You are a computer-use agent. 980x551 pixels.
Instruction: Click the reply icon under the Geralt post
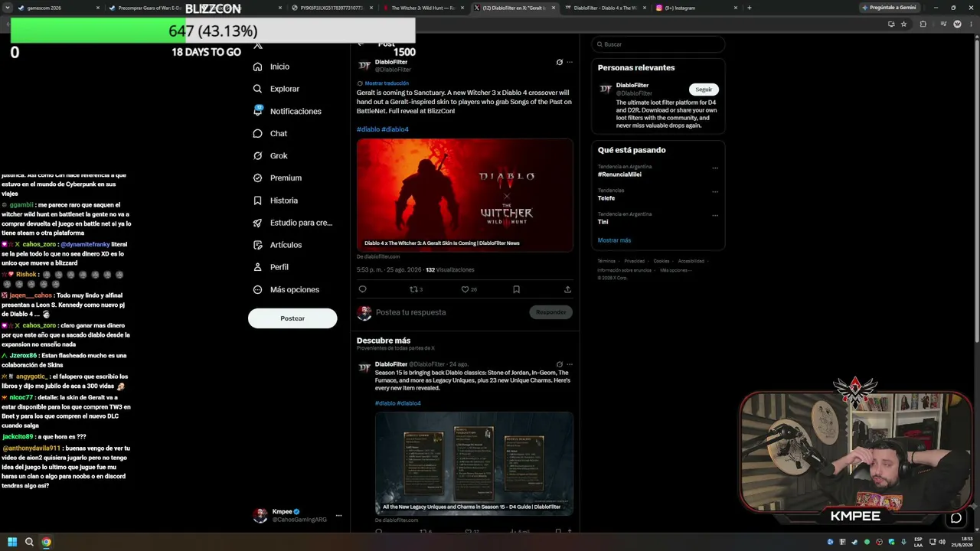pos(363,289)
